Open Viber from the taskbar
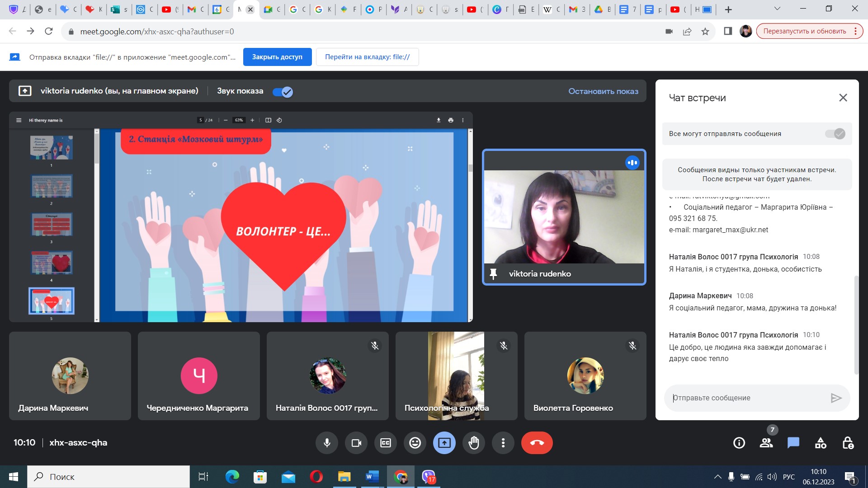868x488 pixels. 429,477
